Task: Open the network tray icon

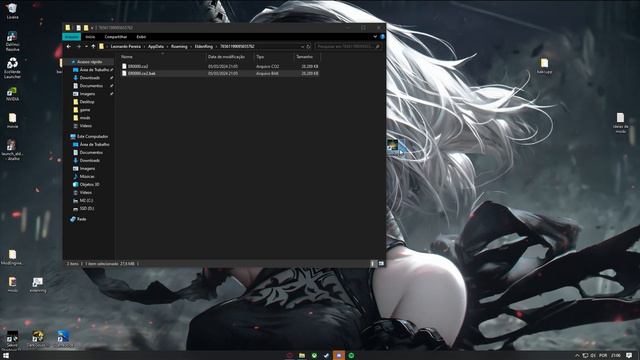Action: point(585,356)
